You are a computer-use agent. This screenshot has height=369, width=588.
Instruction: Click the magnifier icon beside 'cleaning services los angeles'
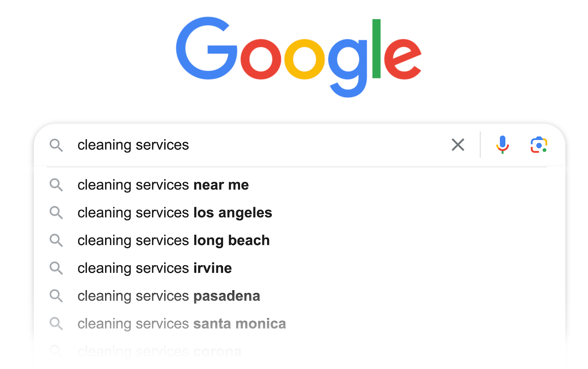point(56,213)
